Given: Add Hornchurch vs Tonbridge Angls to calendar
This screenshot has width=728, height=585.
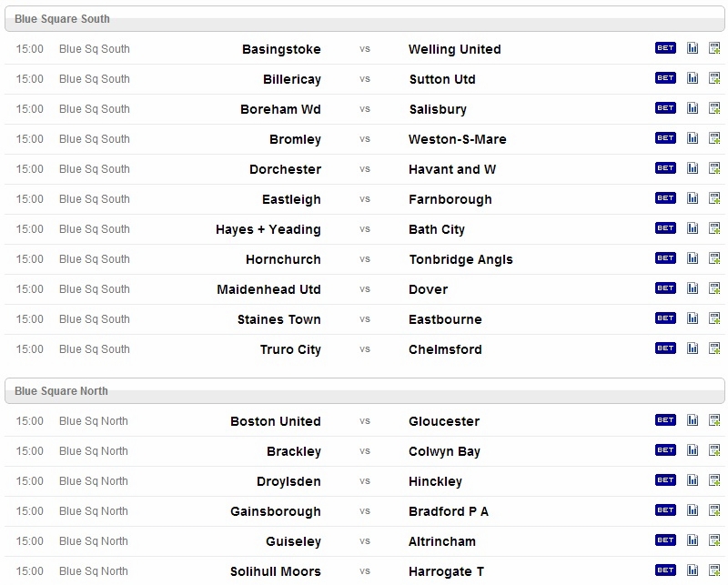Looking at the screenshot, I should 714,258.
